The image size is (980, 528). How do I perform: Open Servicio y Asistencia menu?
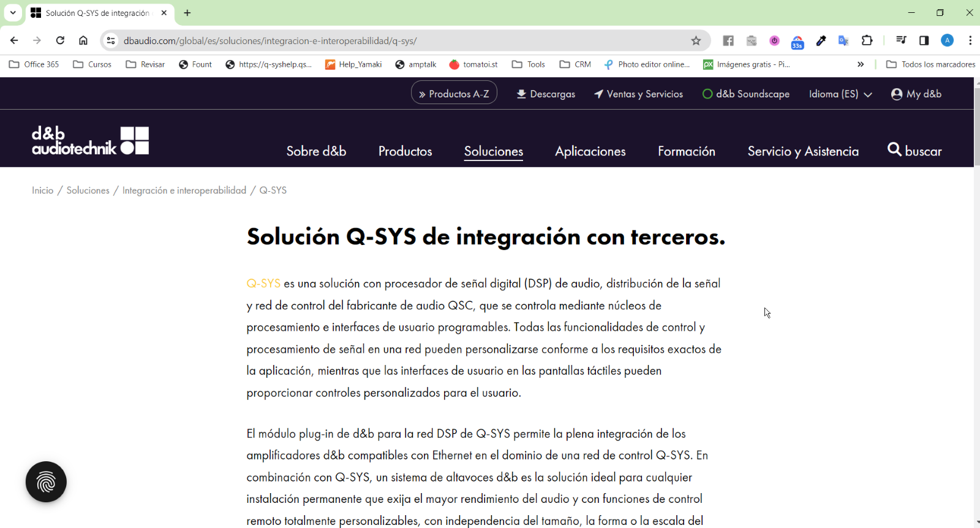[x=803, y=151]
